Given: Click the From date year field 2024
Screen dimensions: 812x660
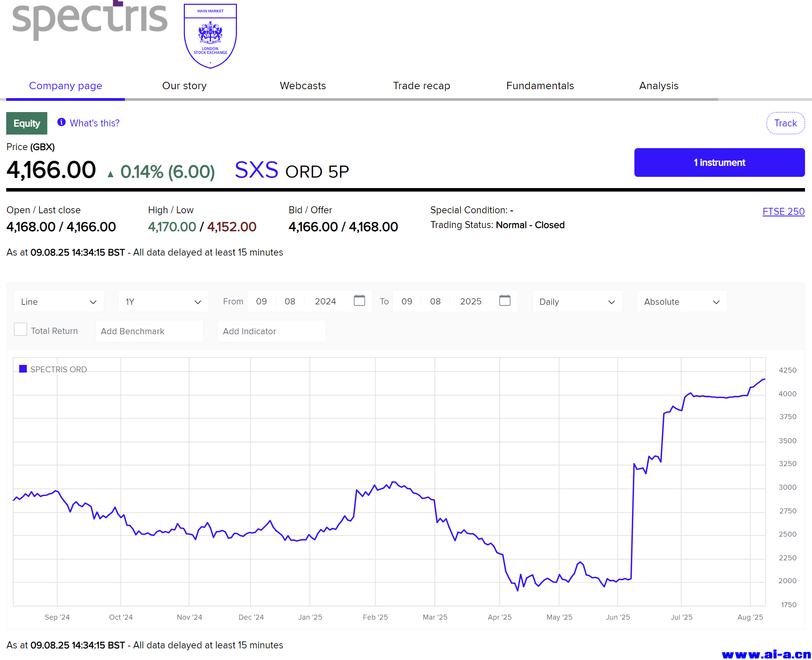Looking at the screenshot, I should click(325, 301).
